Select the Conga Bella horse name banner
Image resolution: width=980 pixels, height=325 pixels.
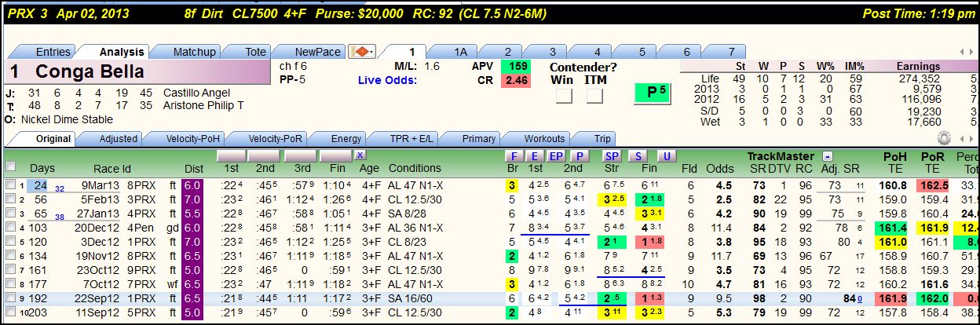click(137, 72)
